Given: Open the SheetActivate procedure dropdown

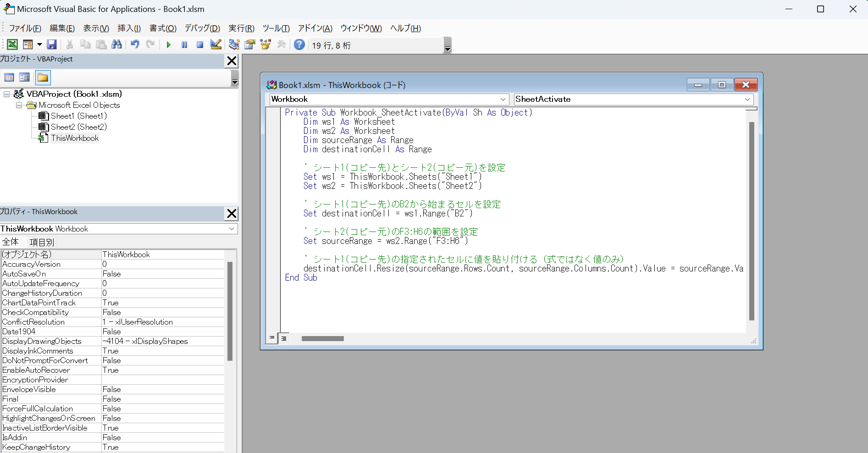Looking at the screenshot, I should [747, 99].
